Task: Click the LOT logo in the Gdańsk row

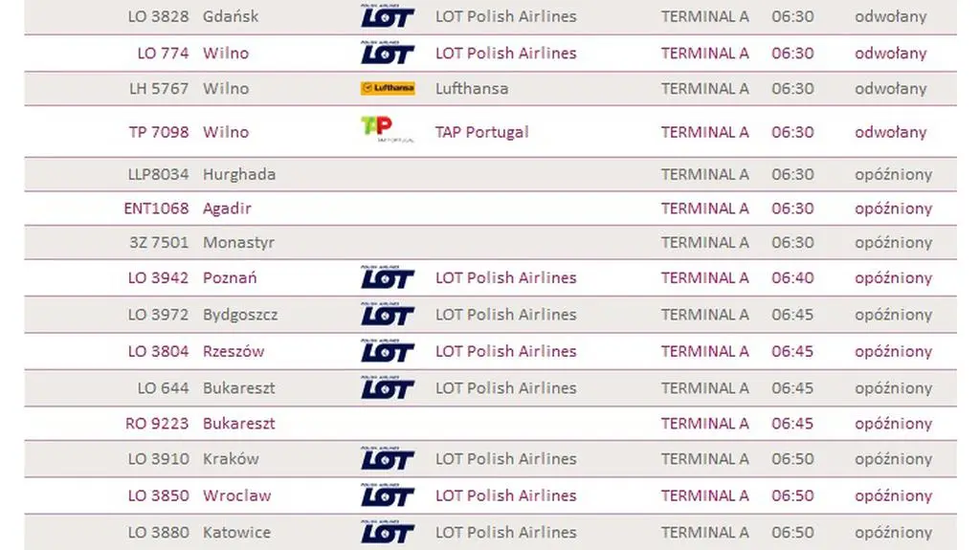Action: tap(388, 16)
